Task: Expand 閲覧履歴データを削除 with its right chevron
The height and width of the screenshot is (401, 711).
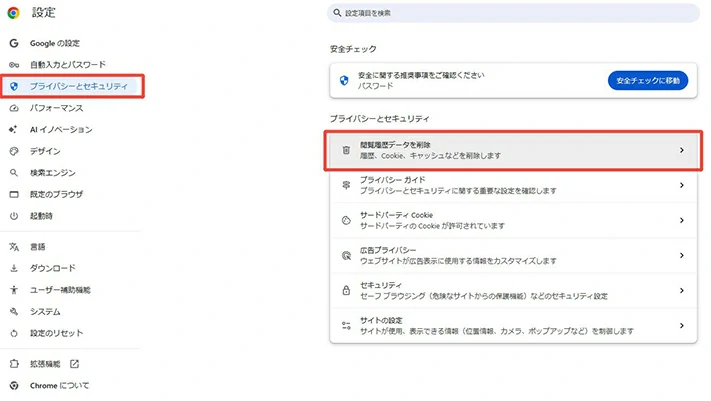Action: [x=681, y=150]
